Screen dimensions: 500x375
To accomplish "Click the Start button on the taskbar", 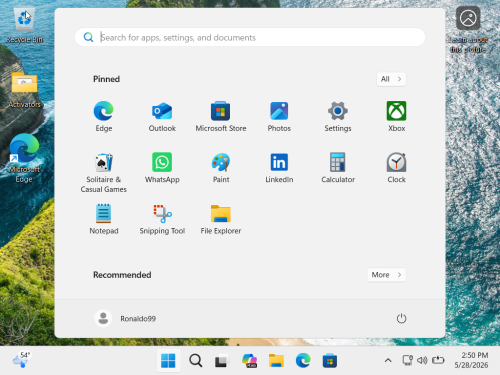I will (168, 361).
